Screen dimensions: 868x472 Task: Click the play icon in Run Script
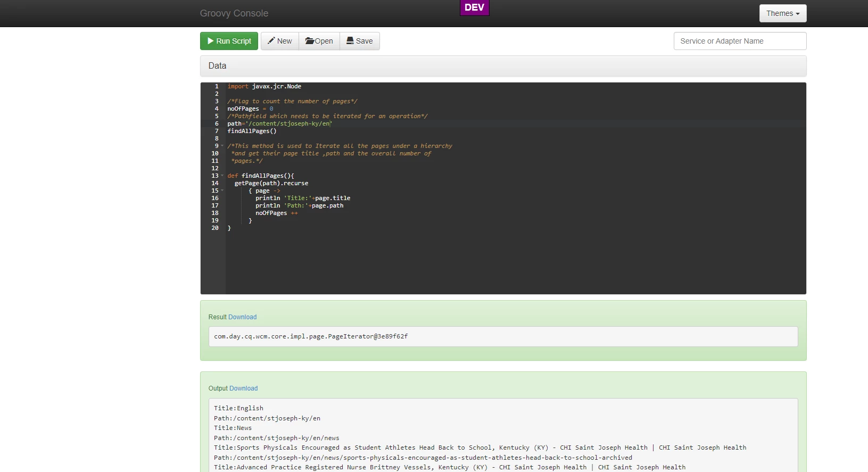pyautogui.click(x=211, y=41)
